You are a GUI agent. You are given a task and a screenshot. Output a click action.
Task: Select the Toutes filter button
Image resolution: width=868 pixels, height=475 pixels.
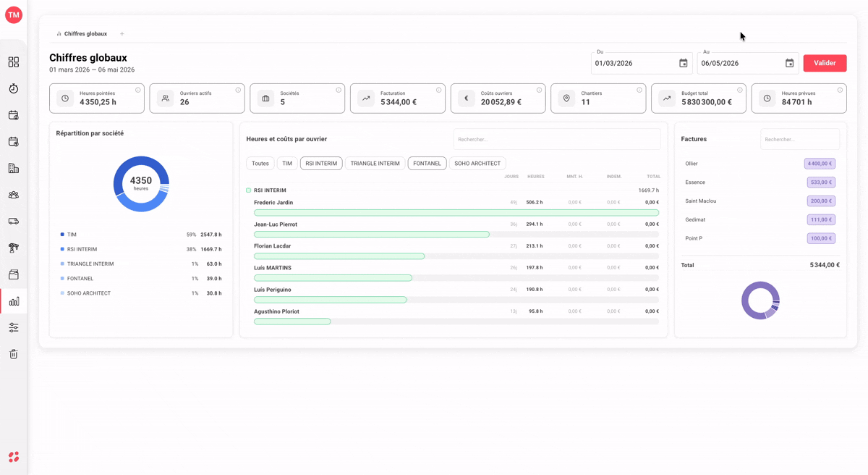[260, 164]
